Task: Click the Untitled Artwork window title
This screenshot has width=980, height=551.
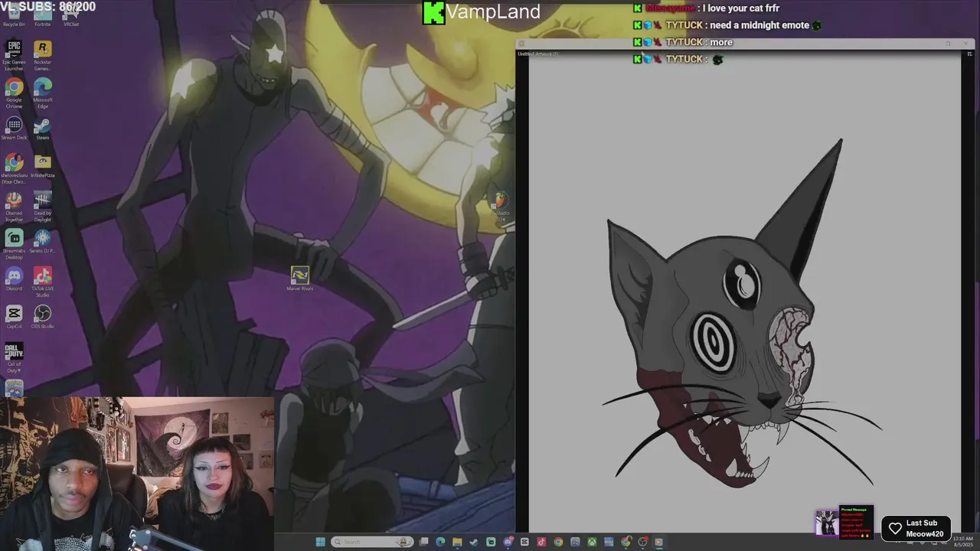Action: point(538,54)
